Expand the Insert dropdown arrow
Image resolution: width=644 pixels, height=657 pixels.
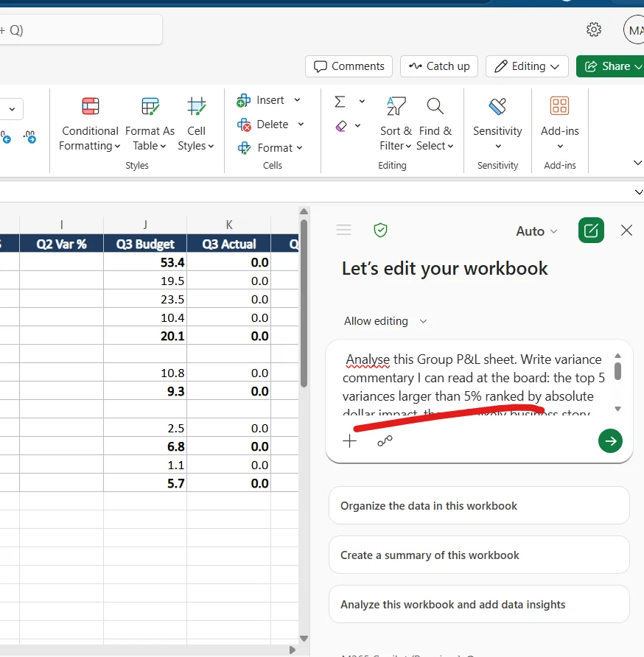[297, 100]
